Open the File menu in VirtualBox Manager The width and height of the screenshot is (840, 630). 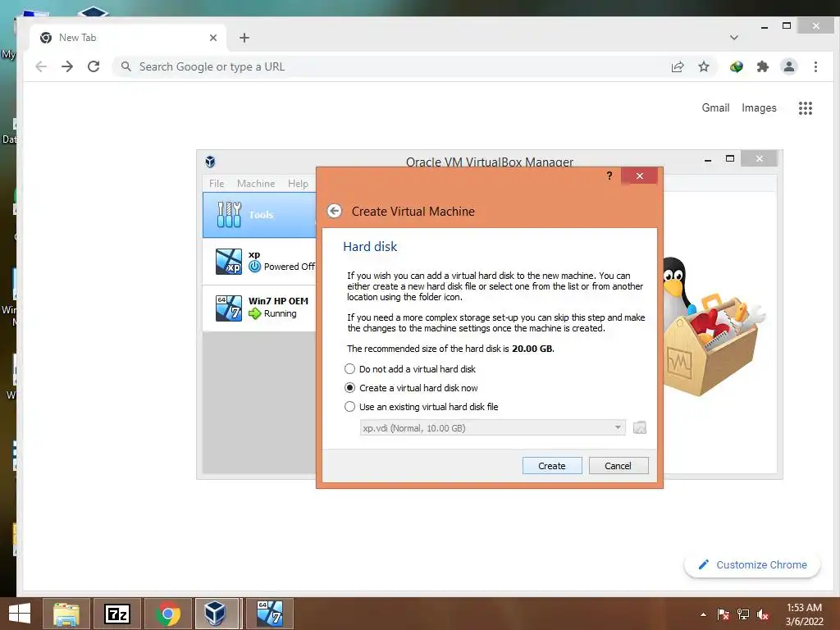217,183
